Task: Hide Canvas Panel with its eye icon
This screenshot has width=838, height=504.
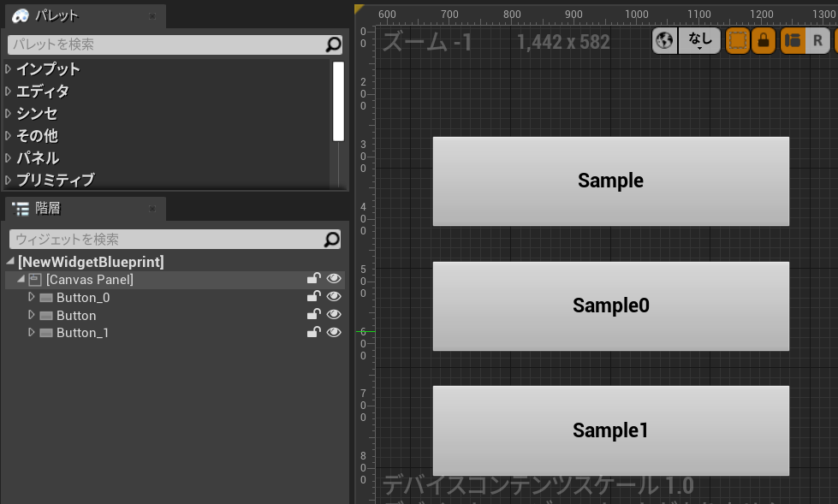Action: tap(334, 278)
